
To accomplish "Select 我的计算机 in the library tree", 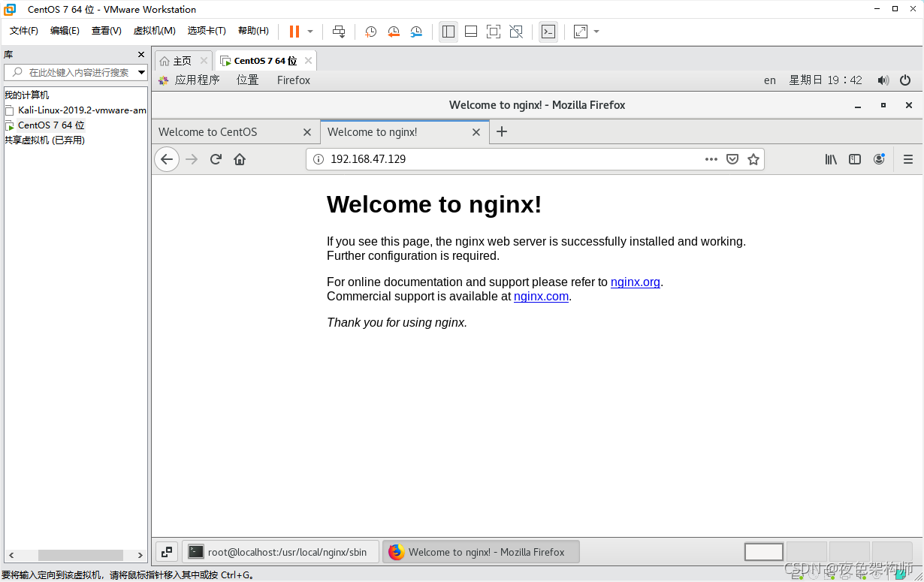I will pyautogui.click(x=26, y=95).
